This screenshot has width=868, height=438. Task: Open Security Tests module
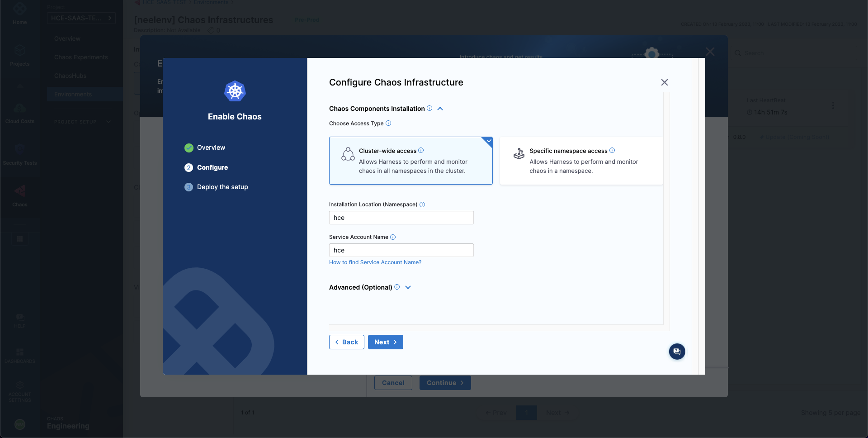20,154
